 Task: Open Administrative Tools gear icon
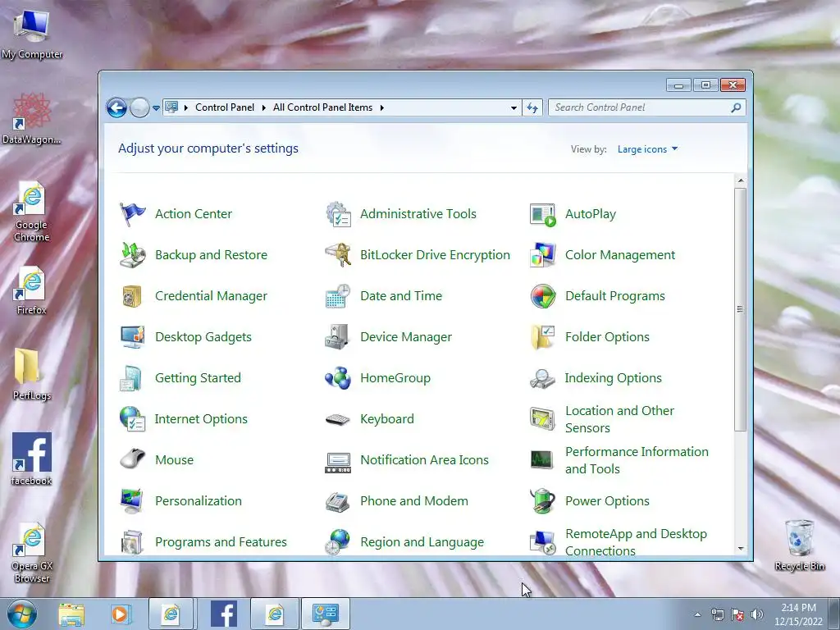pos(338,214)
